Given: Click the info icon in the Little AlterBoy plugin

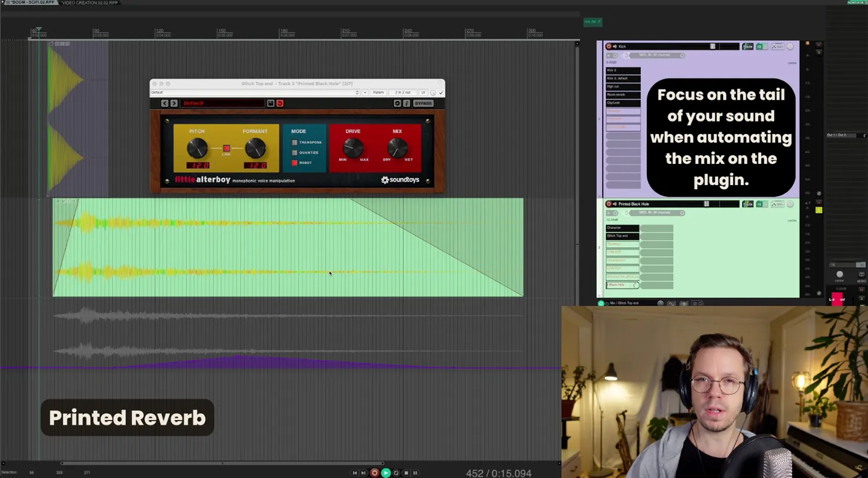Looking at the screenshot, I should click(x=406, y=103).
